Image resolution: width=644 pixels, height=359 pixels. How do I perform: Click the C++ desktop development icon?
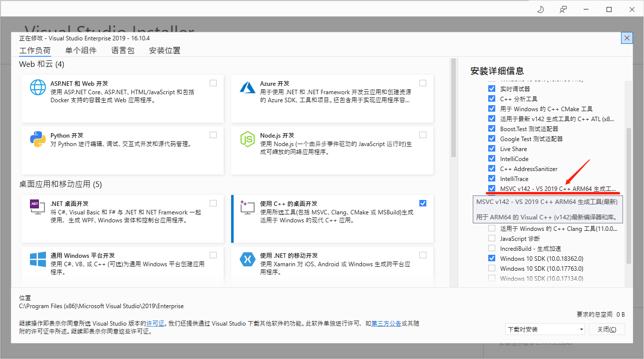coord(248,207)
